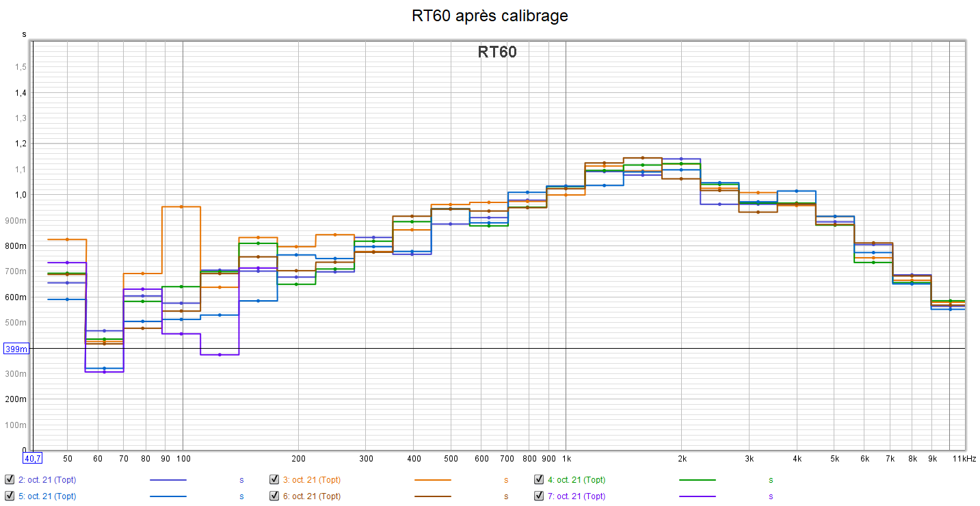Click the blue line swatch for trace 5
This screenshot has height=506, width=980.
pyautogui.click(x=168, y=496)
